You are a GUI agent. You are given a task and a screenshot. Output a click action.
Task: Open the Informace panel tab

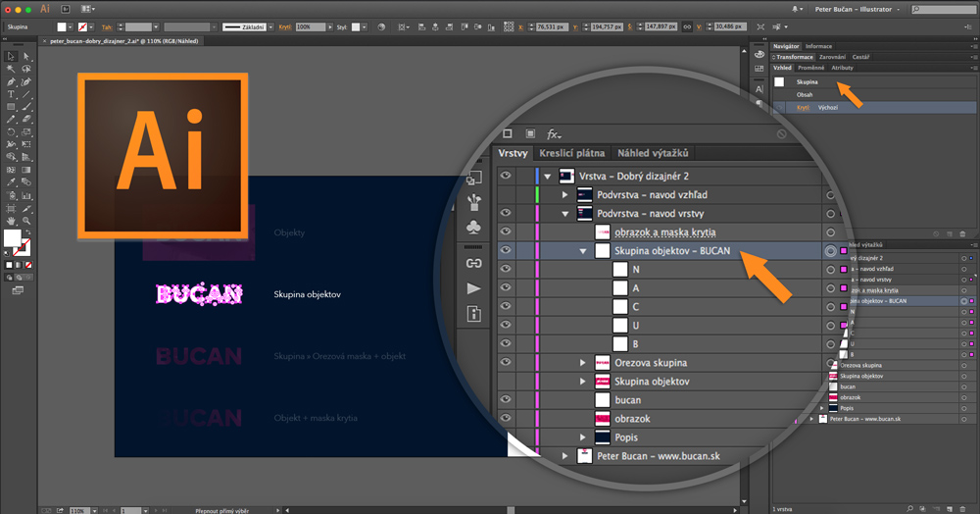tap(818, 46)
